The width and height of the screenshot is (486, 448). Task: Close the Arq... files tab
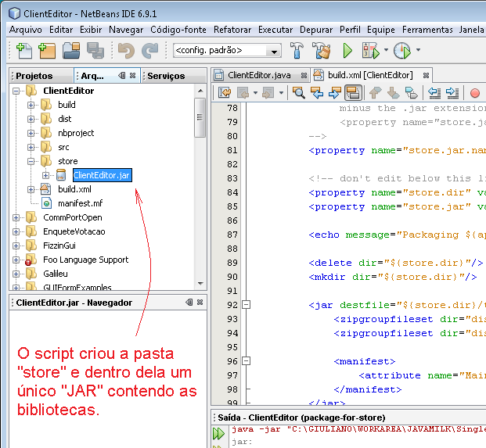pos(133,75)
